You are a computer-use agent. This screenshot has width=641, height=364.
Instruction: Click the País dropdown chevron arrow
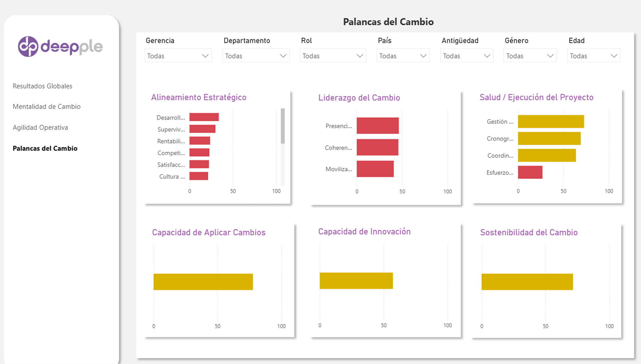(423, 56)
